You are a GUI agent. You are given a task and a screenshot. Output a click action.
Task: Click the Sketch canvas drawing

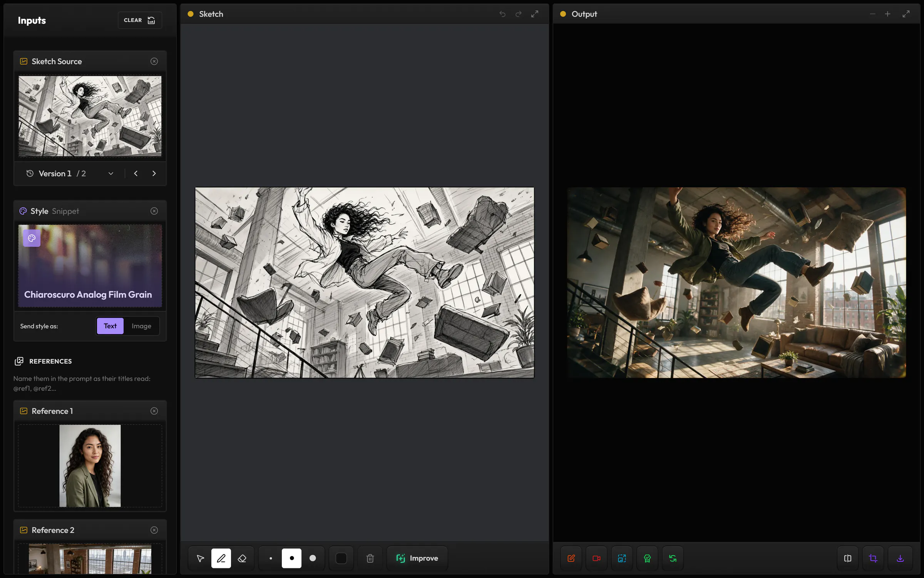[365, 282]
